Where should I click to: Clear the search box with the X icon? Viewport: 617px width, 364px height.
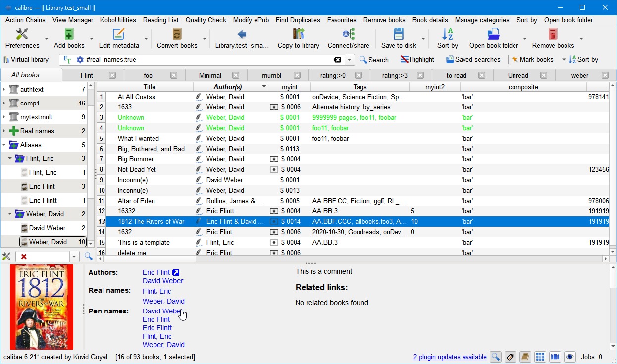[x=337, y=60]
